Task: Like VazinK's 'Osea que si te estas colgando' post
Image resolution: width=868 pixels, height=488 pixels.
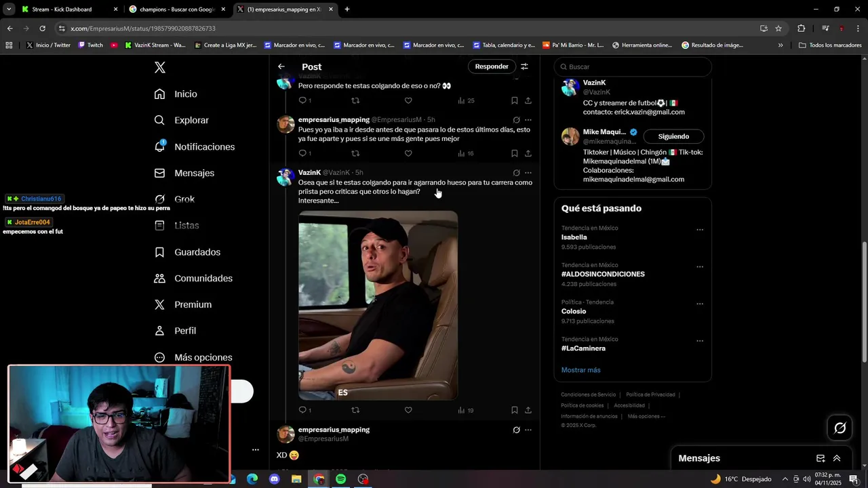Action: pos(408,410)
